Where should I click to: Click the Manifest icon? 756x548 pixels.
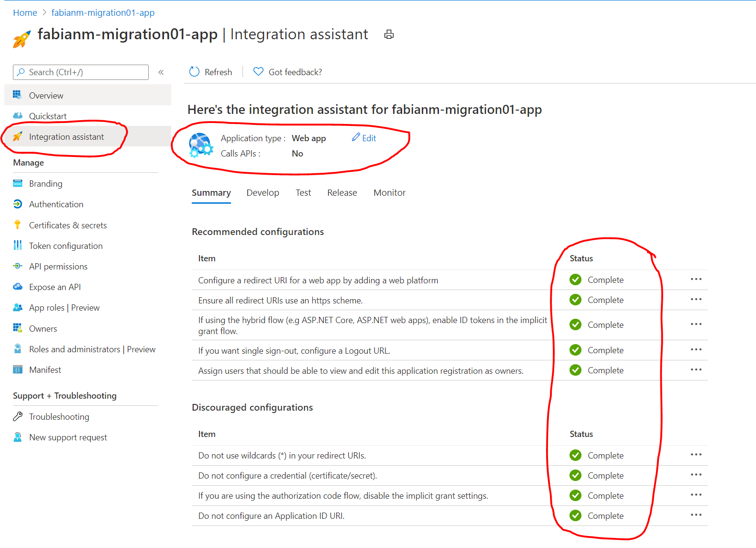pyautogui.click(x=18, y=369)
